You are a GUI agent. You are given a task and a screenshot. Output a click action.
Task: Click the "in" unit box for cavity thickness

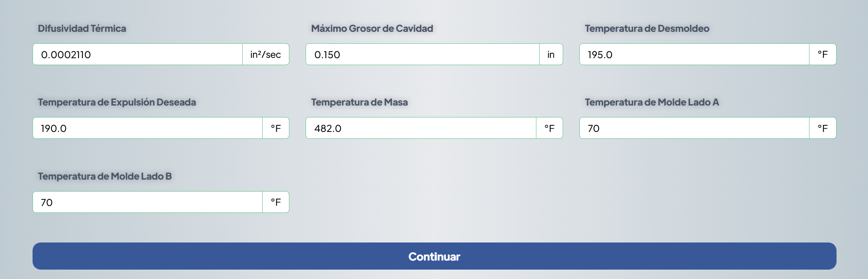(x=551, y=55)
